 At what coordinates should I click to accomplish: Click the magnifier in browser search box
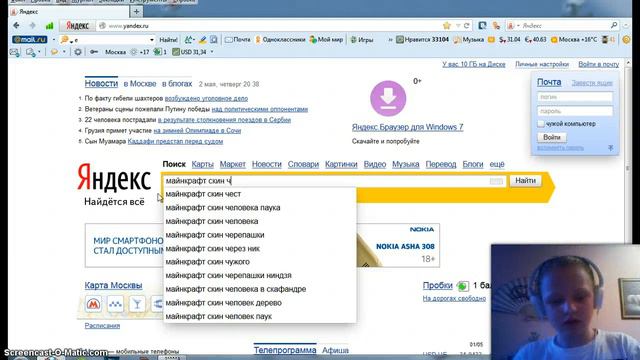point(614,25)
